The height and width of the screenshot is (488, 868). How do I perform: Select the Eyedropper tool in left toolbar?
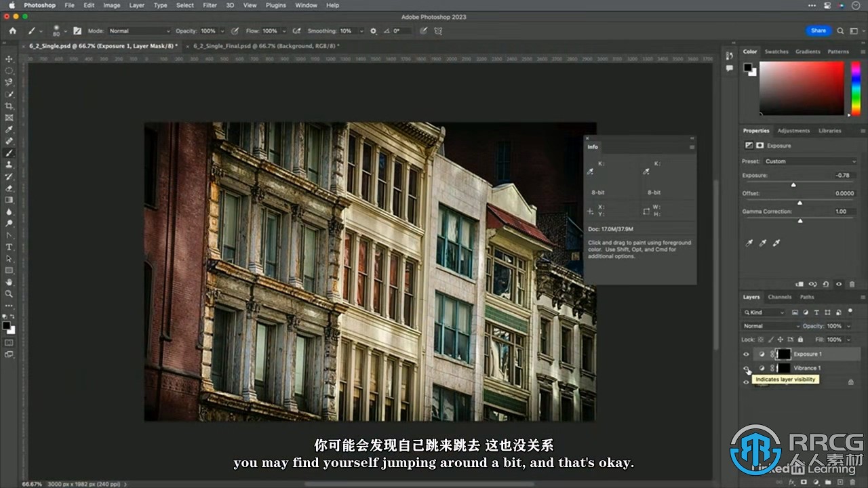click(x=9, y=129)
